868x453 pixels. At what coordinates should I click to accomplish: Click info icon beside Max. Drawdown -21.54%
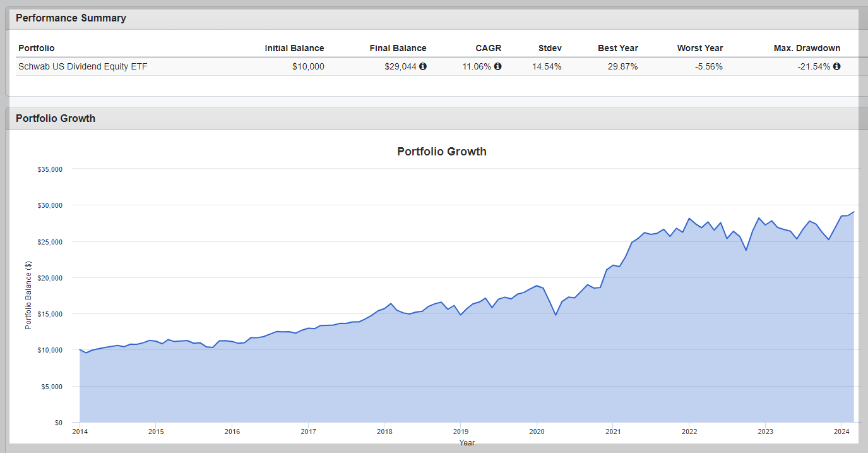pyautogui.click(x=837, y=66)
